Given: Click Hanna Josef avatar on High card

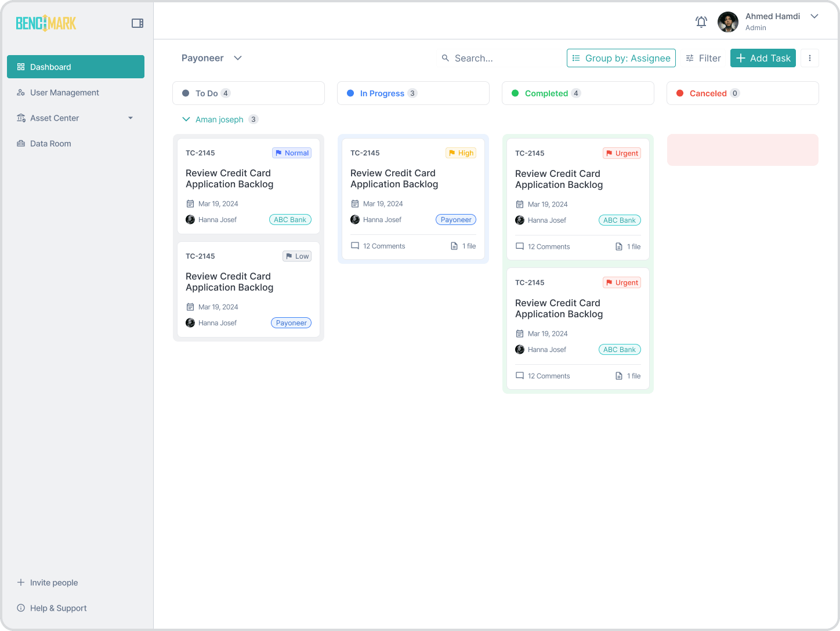Looking at the screenshot, I should (355, 220).
